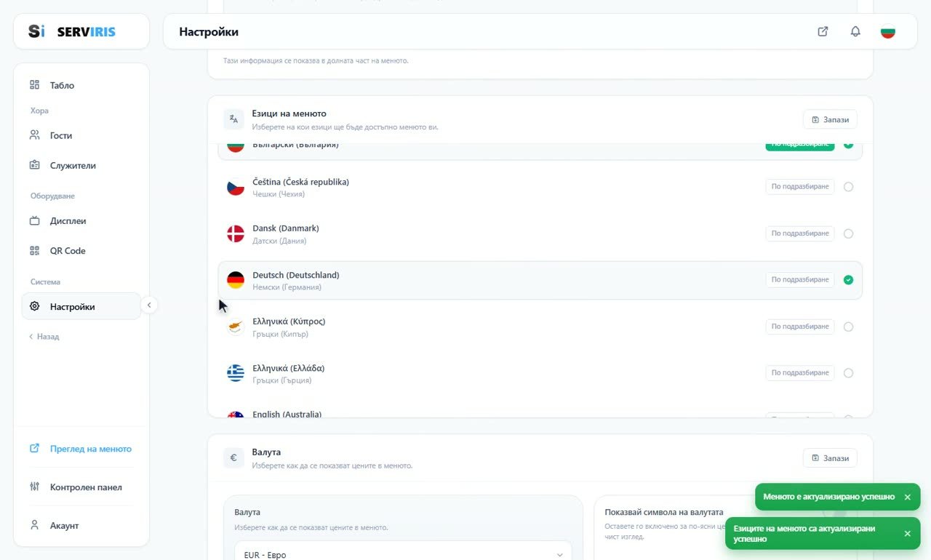
Task: Click the Гости people icon
Action: [34, 135]
